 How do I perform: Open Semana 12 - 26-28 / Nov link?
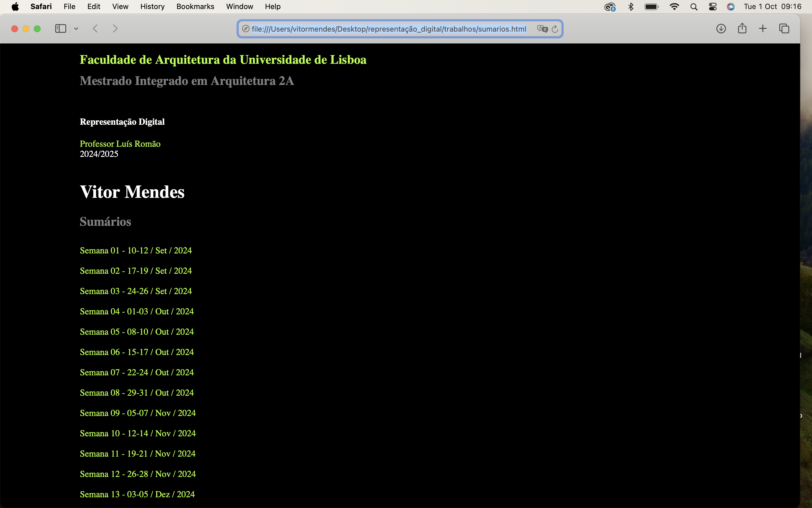pyautogui.click(x=138, y=474)
